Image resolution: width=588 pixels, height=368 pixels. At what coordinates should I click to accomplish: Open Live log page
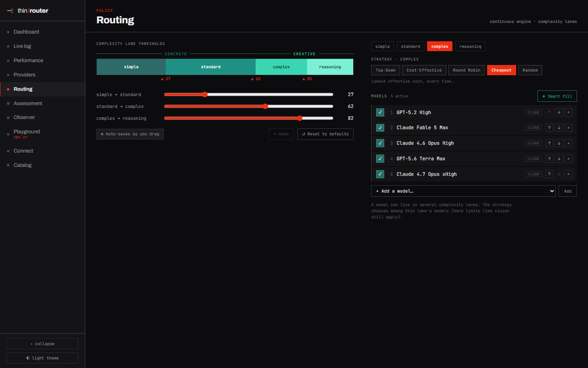42,46
